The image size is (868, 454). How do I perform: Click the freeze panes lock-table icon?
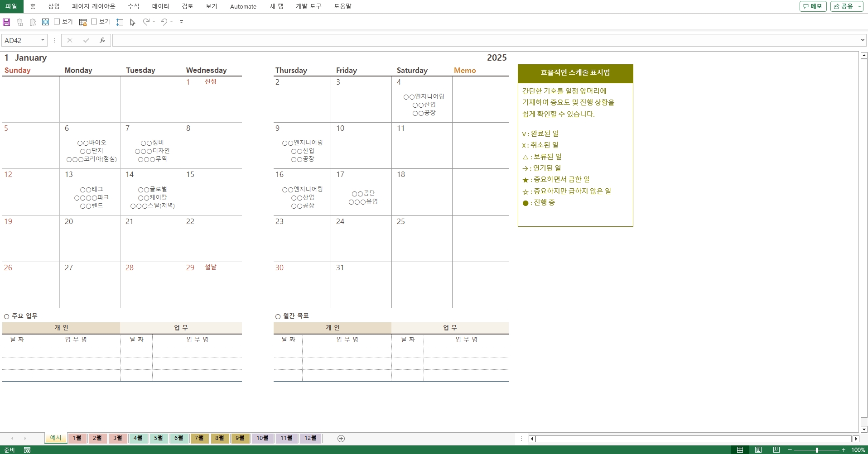pyautogui.click(x=83, y=22)
